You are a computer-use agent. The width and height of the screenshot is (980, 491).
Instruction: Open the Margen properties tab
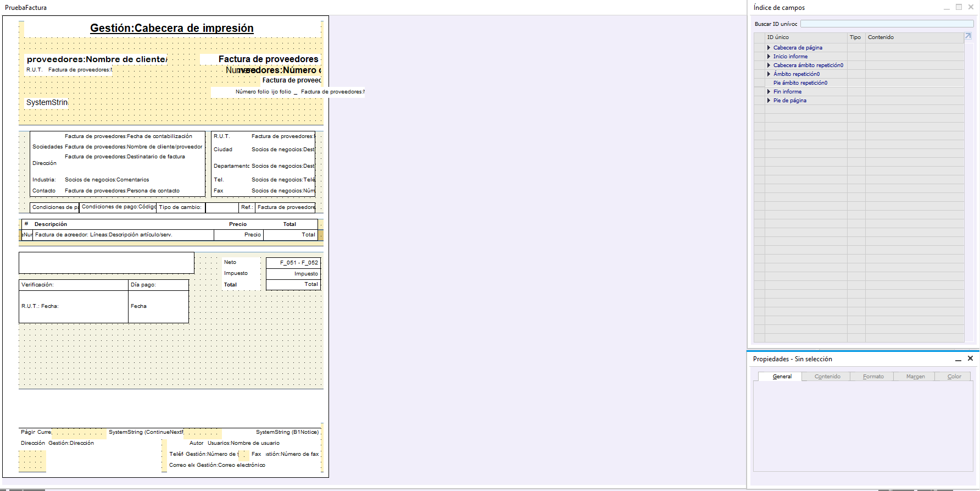point(915,377)
